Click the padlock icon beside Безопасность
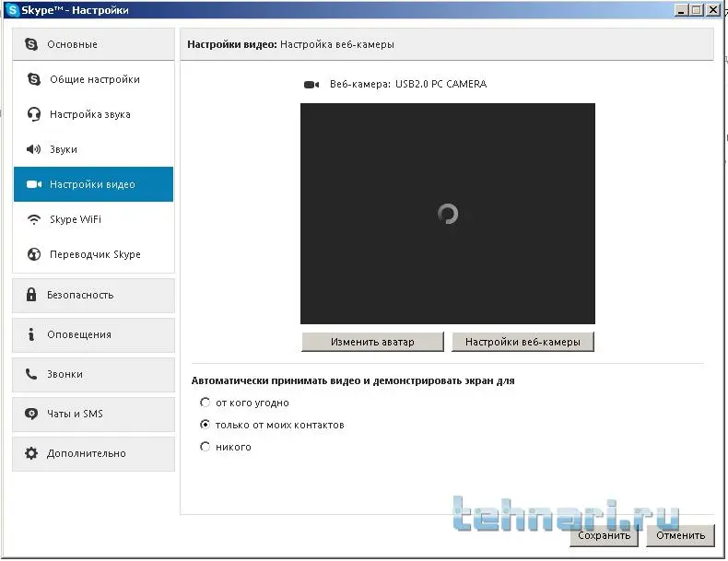Image resolution: width=728 pixels, height=561 pixels. coord(31,295)
